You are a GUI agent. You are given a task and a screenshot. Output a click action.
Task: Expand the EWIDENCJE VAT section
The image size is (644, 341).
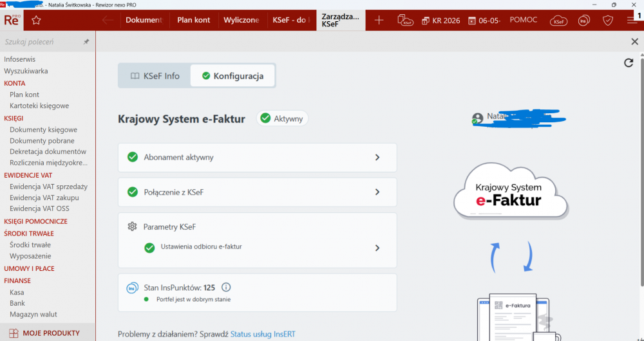pyautogui.click(x=28, y=175)
